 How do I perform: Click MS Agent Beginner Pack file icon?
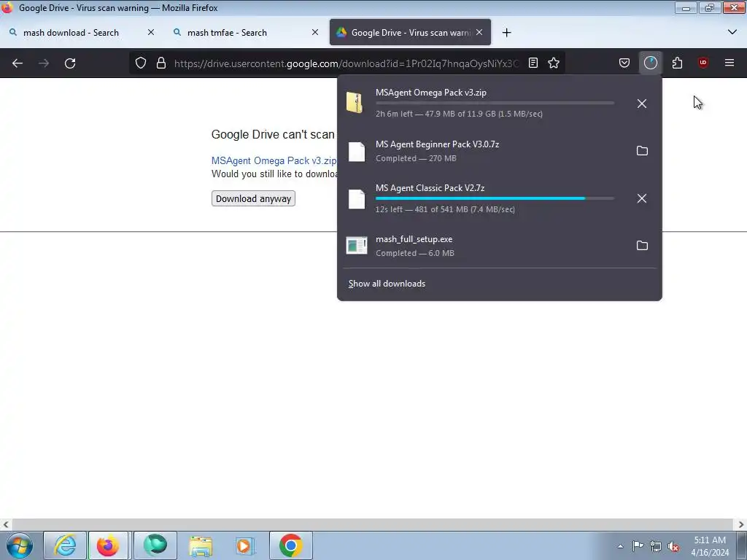click(x=356, y=152)
